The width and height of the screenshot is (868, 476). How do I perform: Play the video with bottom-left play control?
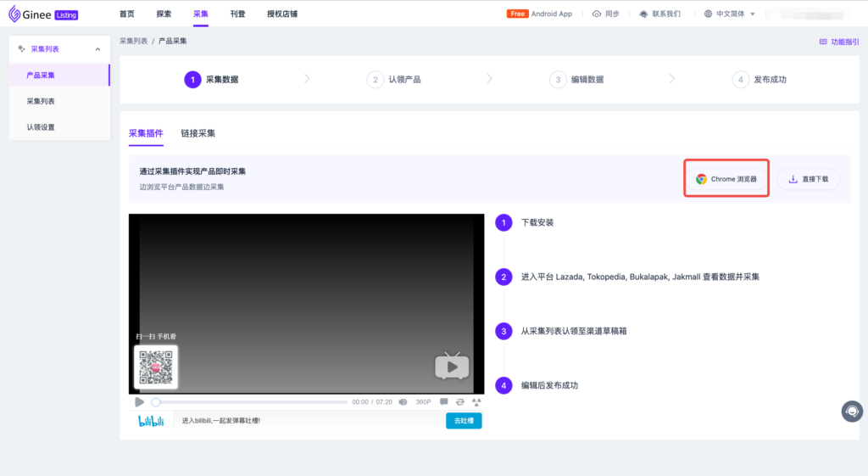pyautogui.click(x=140, y=402)
